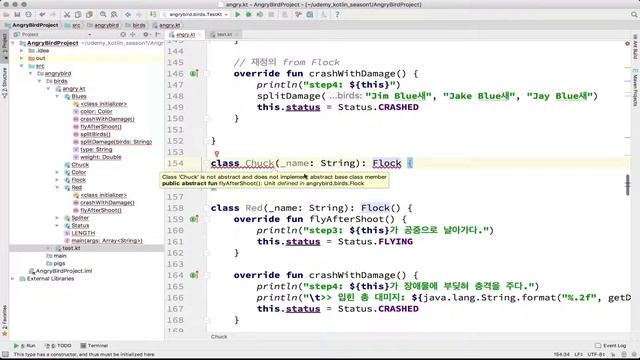The height and width of the screenshot is (360, 640).
Task: Click the LF line separator in status bar
Action: [x=579, y=354]
